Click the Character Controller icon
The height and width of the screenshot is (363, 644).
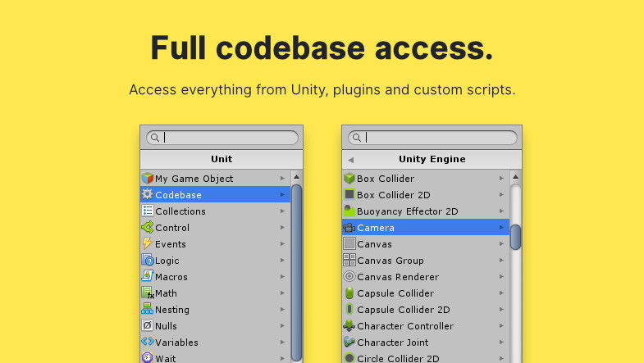click(349, 326)
